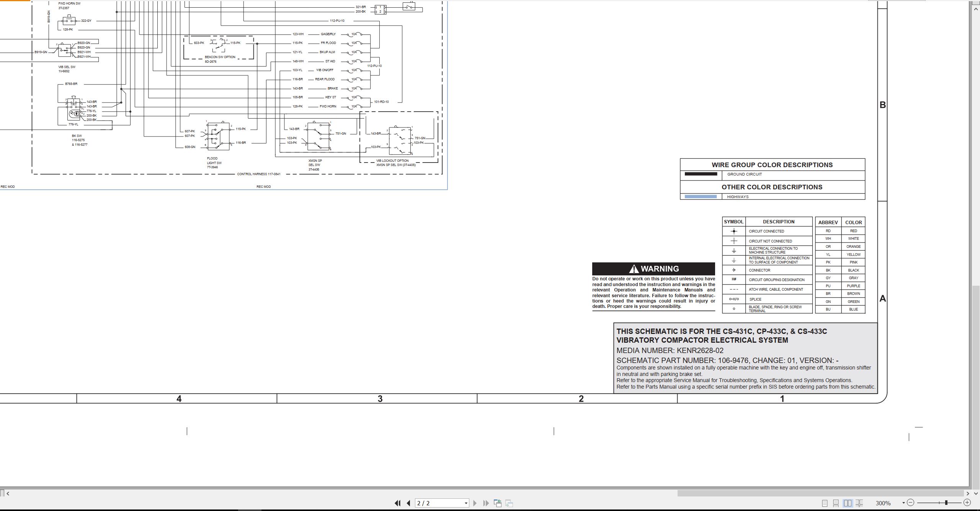Open the page number 2 / 2 dropdown
Image resolution: width=980 pixels, height=511 pixels.
pos(466,503)
